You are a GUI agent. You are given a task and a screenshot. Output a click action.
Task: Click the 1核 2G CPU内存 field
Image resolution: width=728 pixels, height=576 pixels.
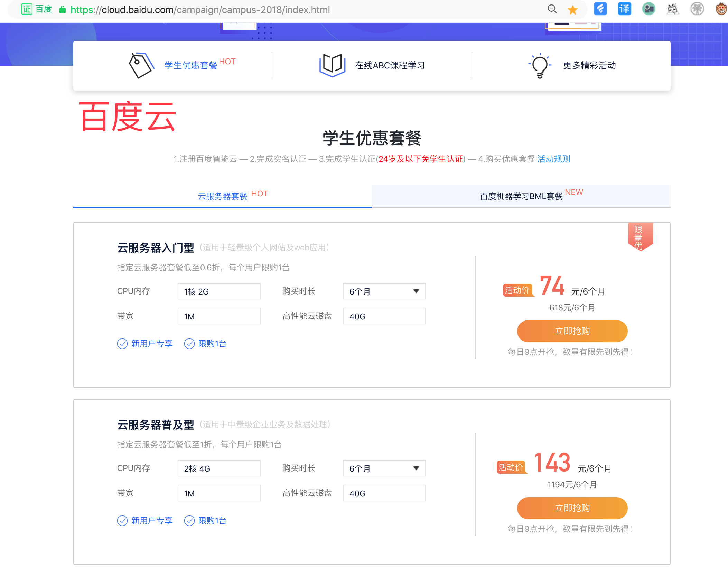click(219, 291)
